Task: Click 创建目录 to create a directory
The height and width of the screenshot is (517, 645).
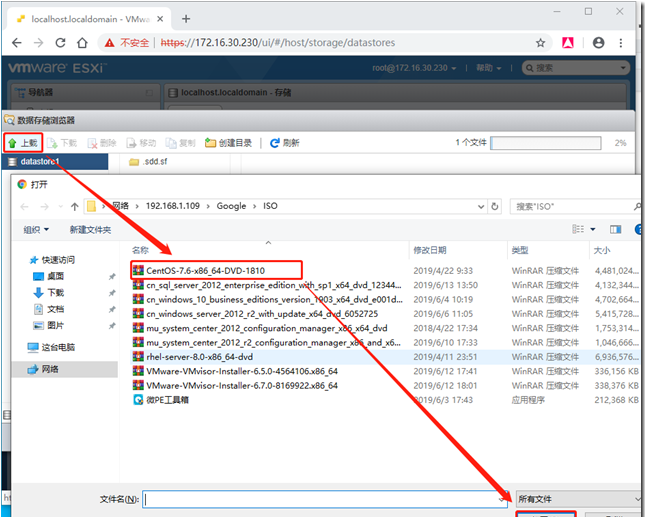Action: [228, 143]
